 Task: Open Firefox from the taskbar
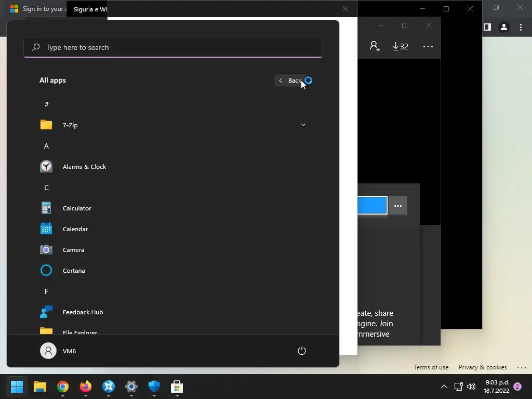pos(86,387)
